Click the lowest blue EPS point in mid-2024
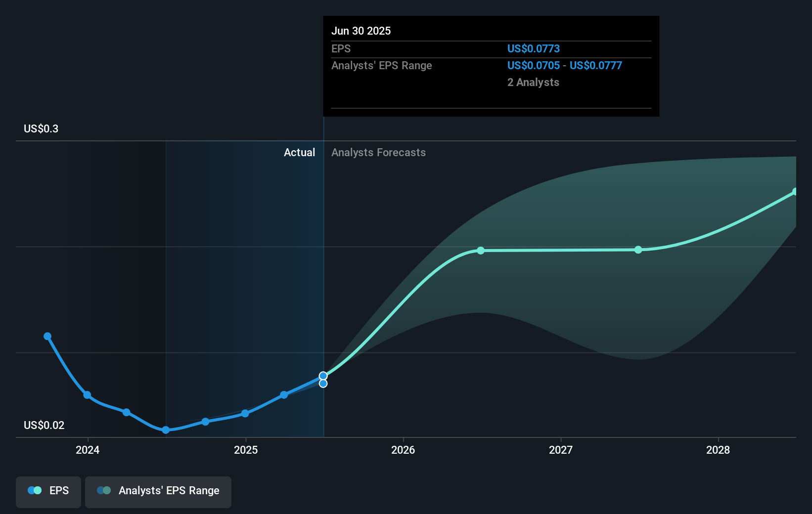 pyautogui.click(x=166, y=430)
